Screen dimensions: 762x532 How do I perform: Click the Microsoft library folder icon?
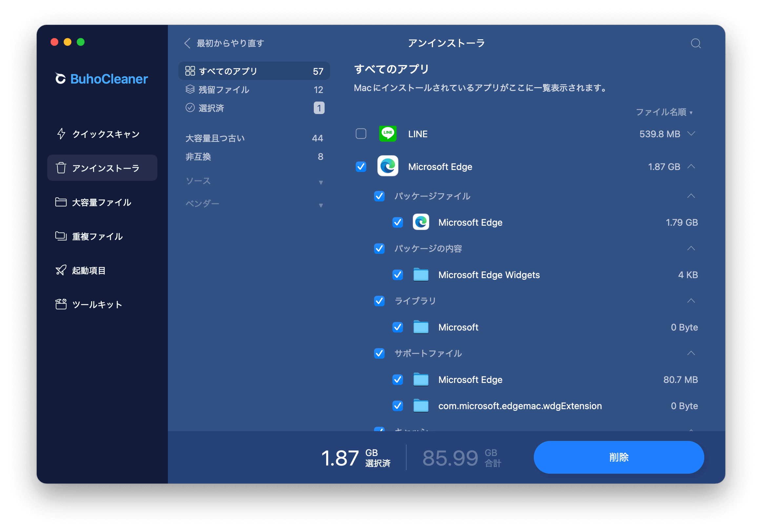coord(421,327)
